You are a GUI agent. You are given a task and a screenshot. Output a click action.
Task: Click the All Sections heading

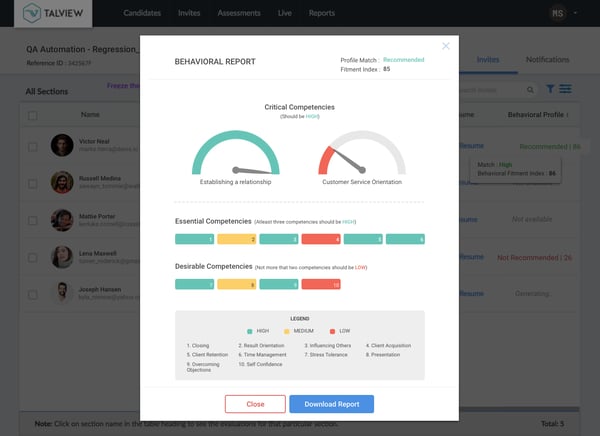tap(47, 91)
